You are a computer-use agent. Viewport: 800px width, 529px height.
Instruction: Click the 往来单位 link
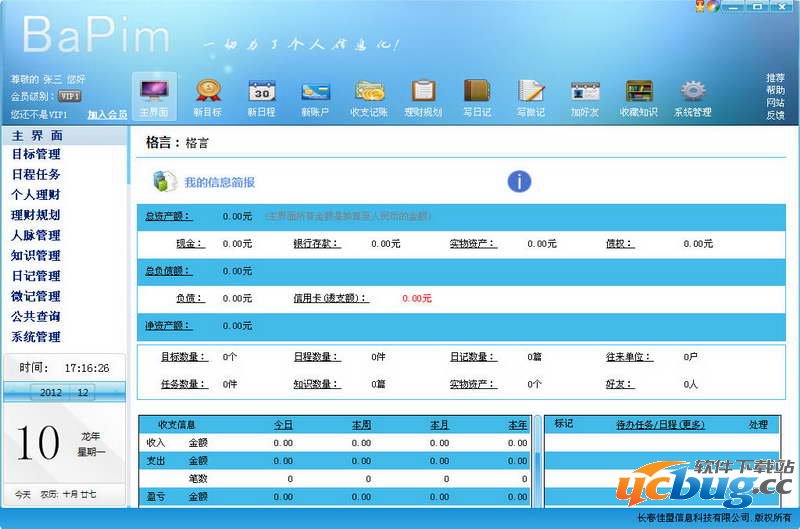pyautogui.click(x=629, y=357)
